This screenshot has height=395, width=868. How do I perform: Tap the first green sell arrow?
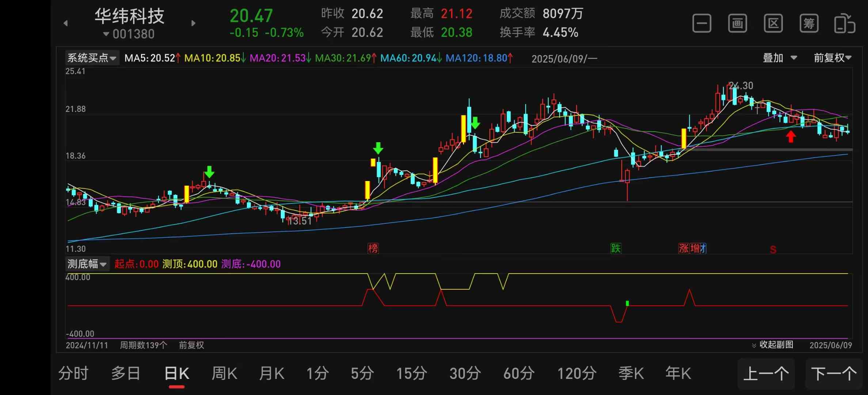209,172
